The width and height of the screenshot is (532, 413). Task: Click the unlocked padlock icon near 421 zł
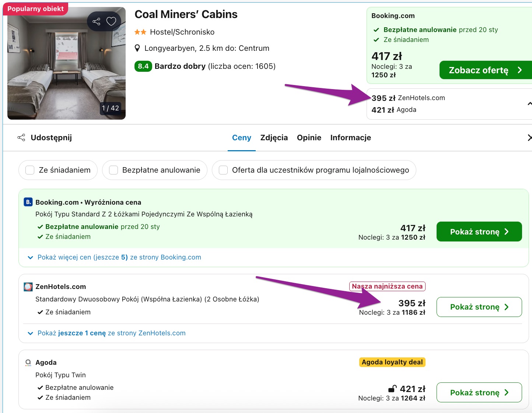[x=392, y=389]
